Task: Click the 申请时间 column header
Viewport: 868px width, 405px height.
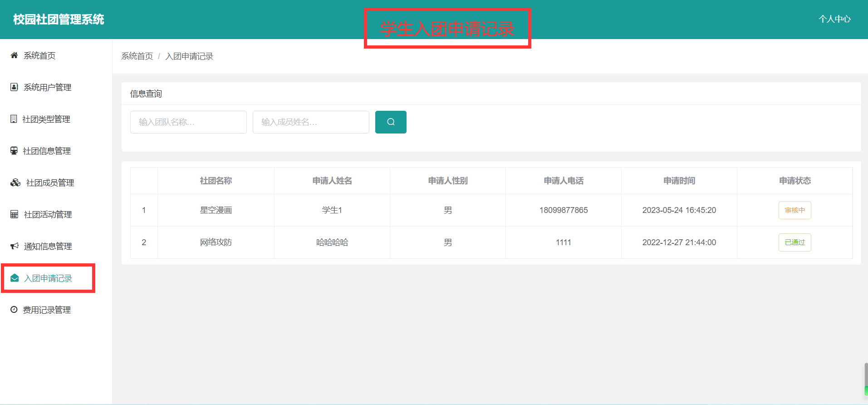Action: [x=679, y=181]
